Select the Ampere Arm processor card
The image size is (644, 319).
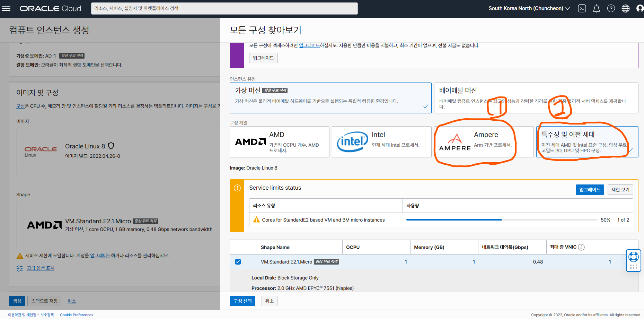(x=484, y=142)
